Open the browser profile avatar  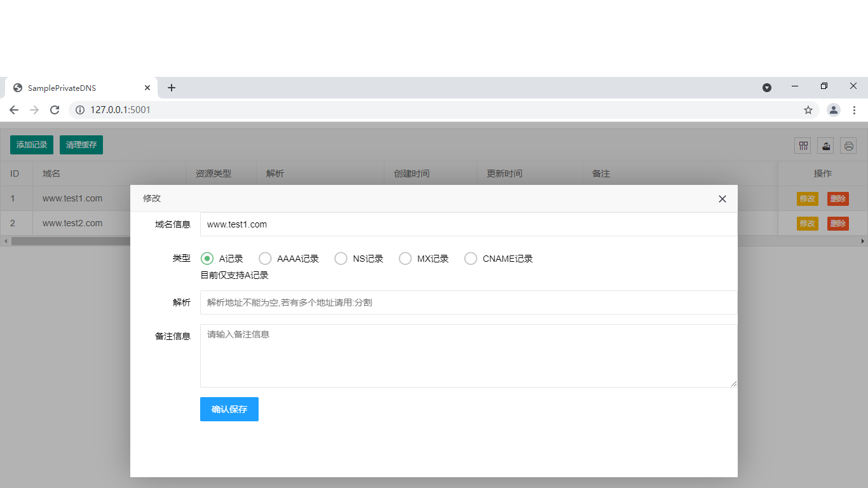click(834, 110)
